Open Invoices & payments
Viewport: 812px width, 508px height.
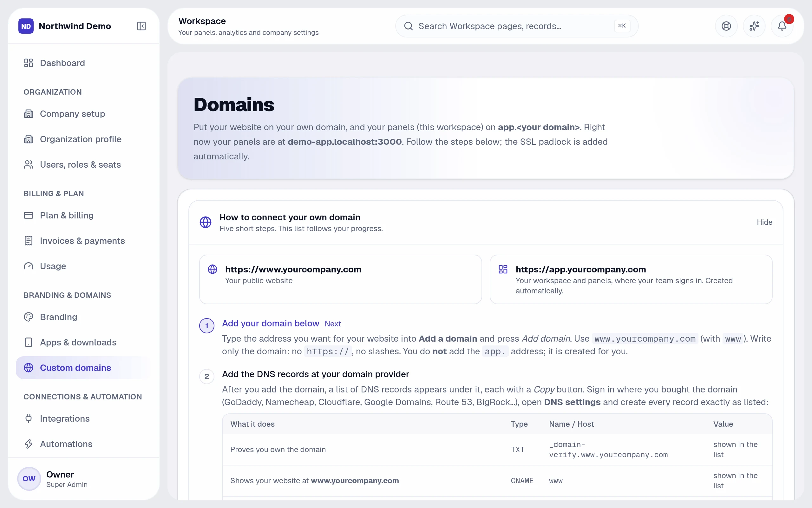pos(83,241)
